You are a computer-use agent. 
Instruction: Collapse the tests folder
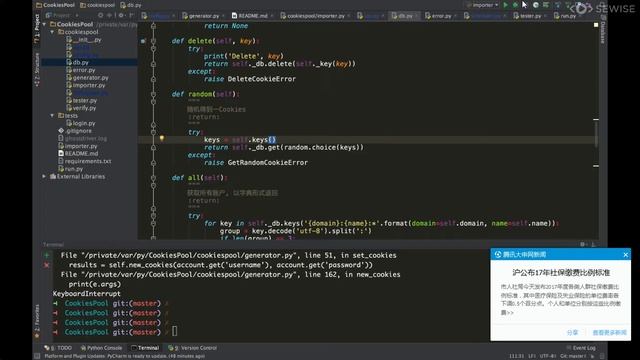pos(52,116)
